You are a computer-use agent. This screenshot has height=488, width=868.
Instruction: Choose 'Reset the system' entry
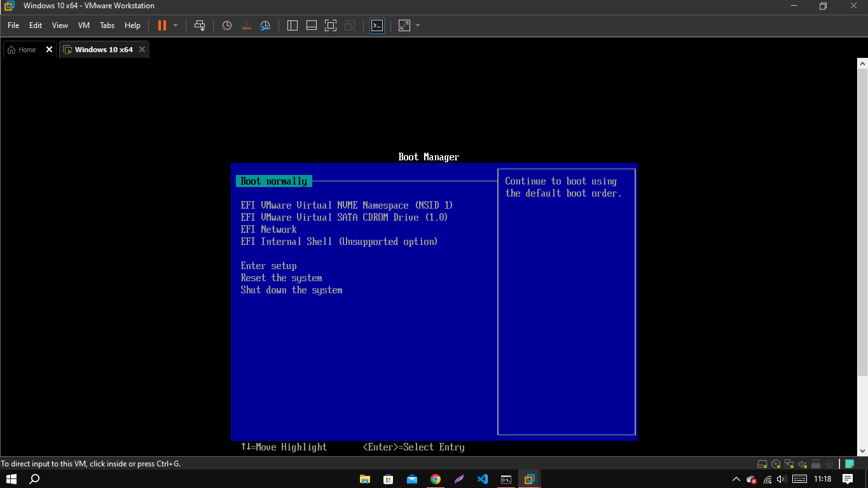click(x=281, y=278)
